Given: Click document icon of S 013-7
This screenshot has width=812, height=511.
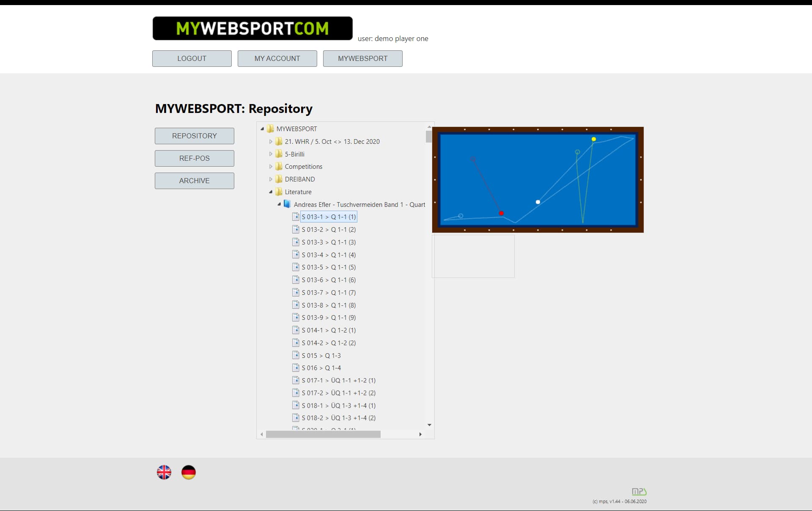Looking at the screenshot, I should tap(296, 292).
